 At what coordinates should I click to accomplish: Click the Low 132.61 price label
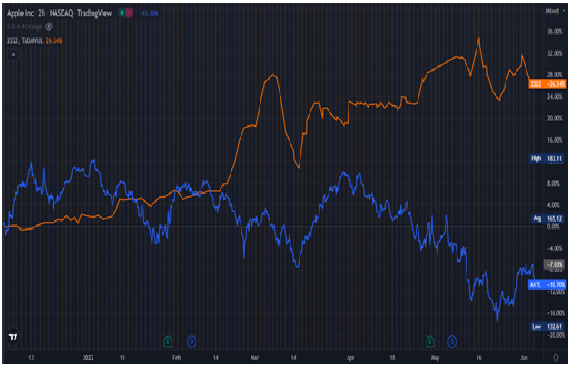(x=547, y=326)
